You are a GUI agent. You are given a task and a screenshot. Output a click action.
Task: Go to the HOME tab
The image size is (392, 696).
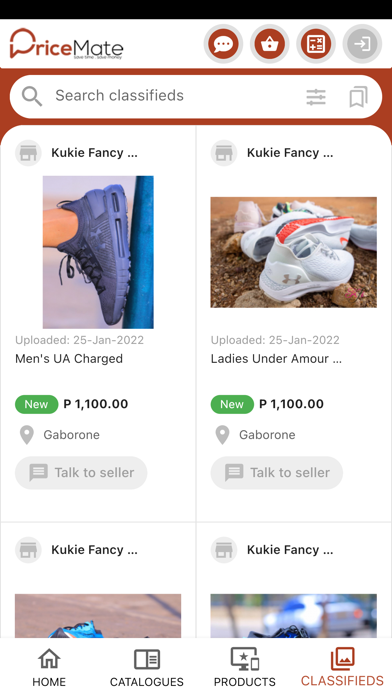coord(49,668)
